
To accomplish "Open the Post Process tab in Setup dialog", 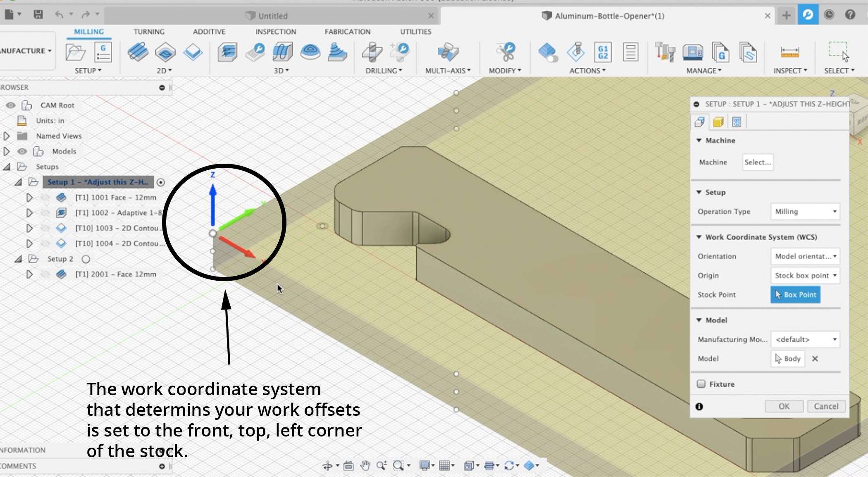I will [x=737, y=122].
